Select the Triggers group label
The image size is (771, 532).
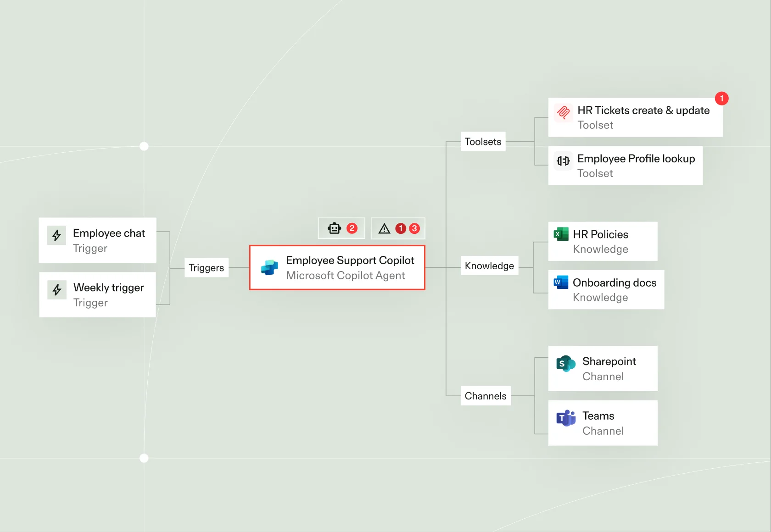207,268
